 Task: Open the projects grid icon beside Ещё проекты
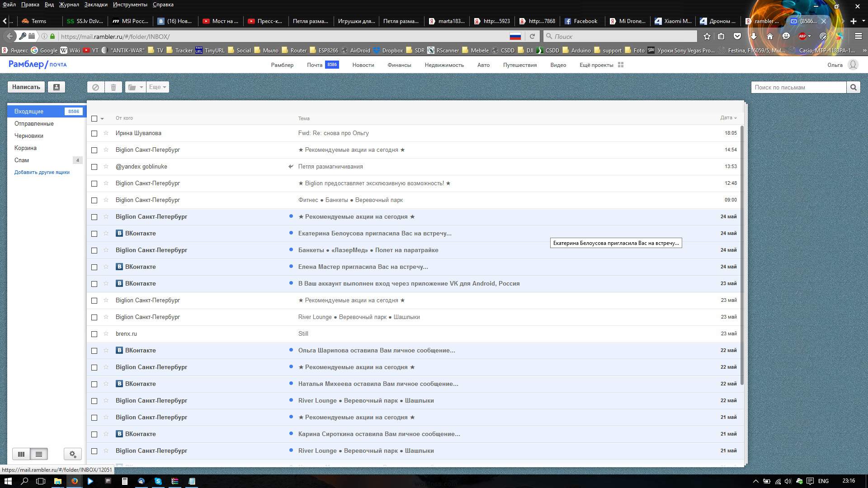621,65
